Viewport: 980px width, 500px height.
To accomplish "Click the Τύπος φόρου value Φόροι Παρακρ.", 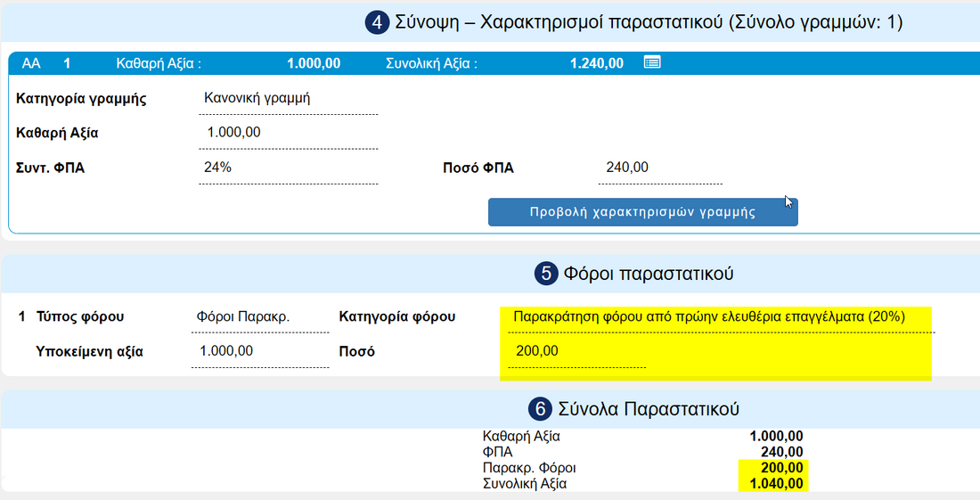I will (243, 316).
